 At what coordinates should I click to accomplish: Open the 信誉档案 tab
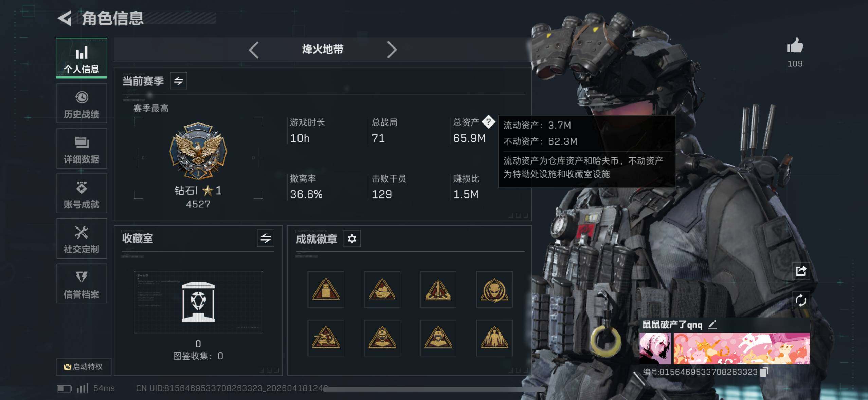(x=82, y=284)
